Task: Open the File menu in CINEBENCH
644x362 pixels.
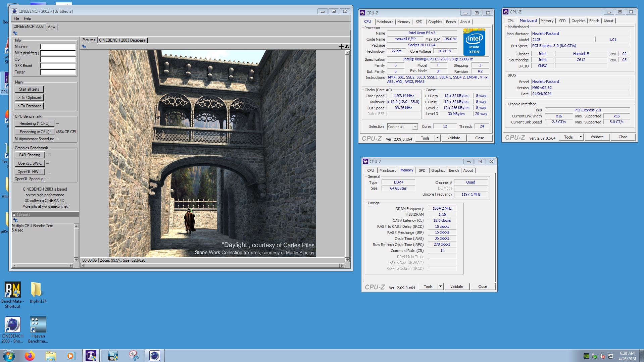Action: tap(16, 18)
